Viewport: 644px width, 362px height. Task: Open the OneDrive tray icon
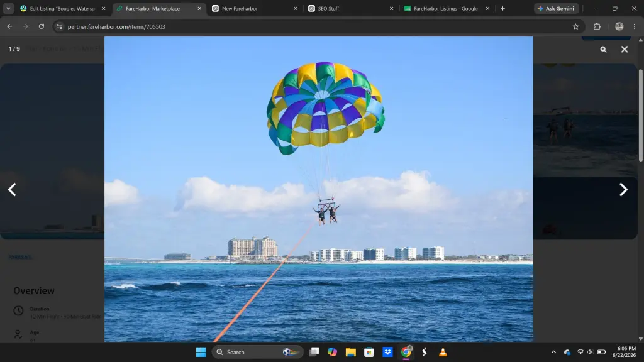click(x=567, y=352)
